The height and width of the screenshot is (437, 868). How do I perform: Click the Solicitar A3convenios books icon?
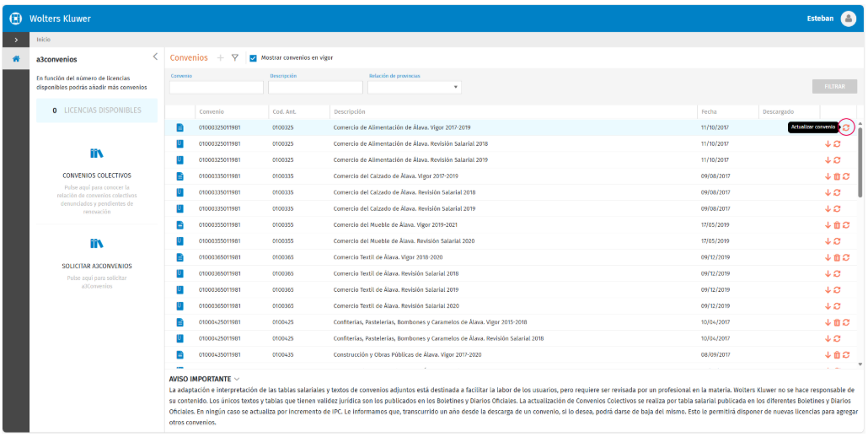(x=96, y=244)
